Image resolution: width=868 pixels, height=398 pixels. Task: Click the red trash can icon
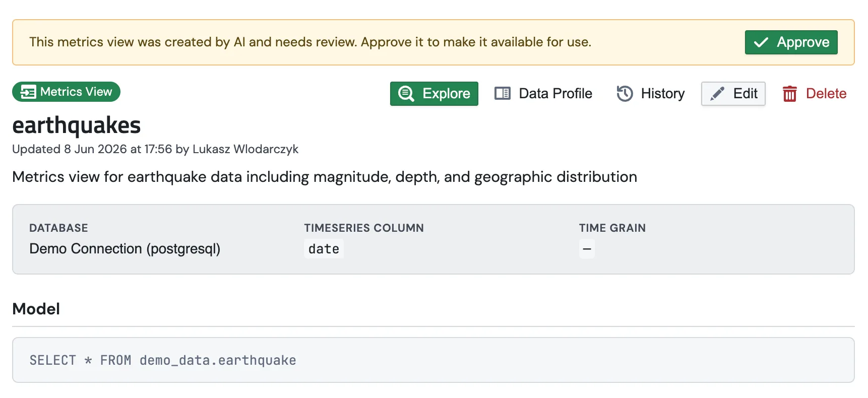[x=790, y=94]
